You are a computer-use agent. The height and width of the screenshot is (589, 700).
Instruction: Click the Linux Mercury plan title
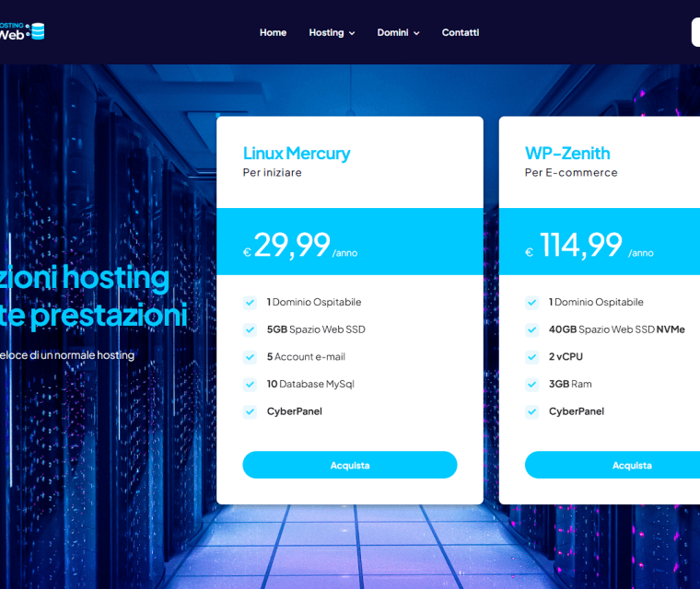tap(297, 153)
